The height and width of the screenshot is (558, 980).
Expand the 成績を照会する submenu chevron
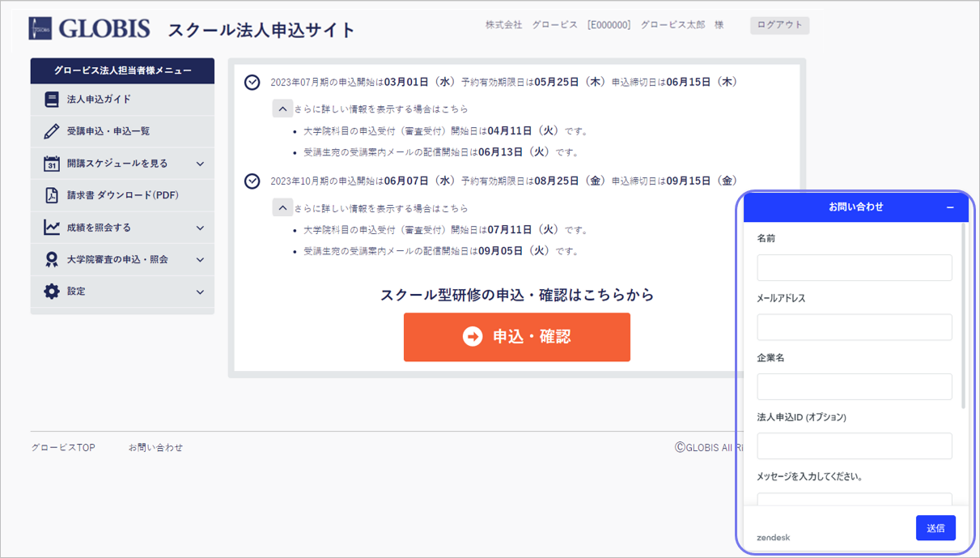pyautogui.click(x=200, y=228)
